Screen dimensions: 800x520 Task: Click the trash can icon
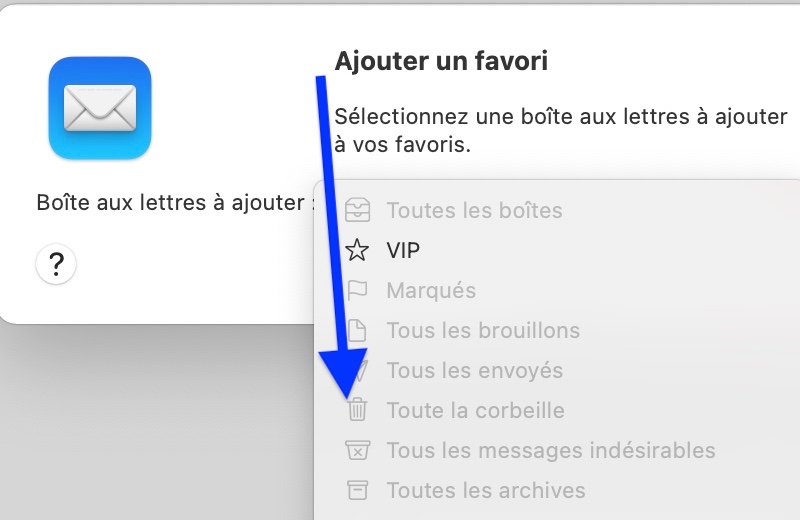point(357,410)
